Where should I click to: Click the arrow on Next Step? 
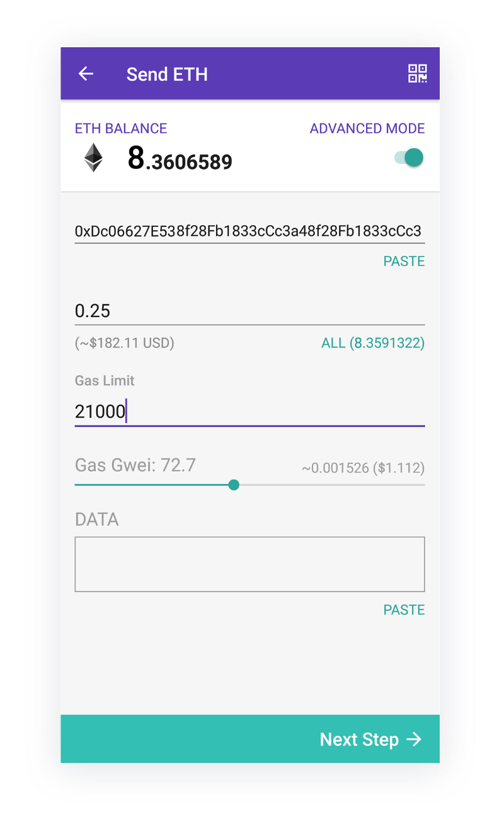pyautogui.click(x=414, y=739)
